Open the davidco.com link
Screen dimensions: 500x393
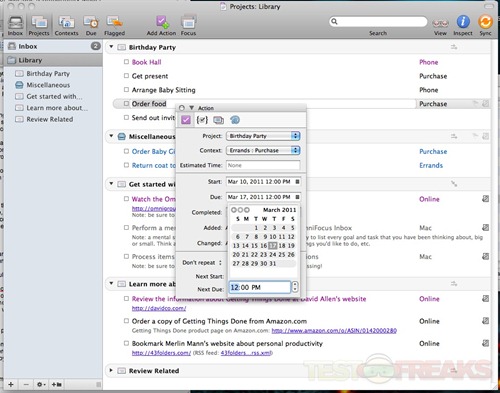pos(159,308)
